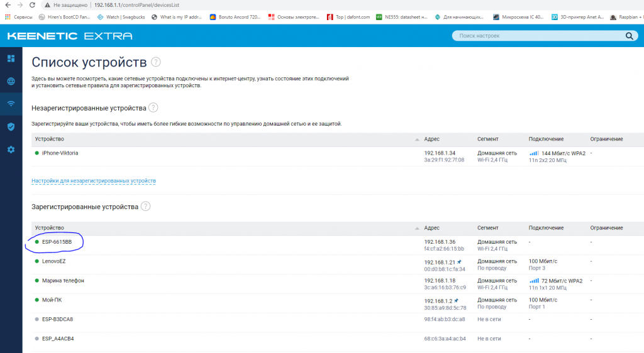The height and width of the screenshot is (353, 644).
Task: Click help icon beside Незарегистрированные устройства
Action: coord(153,108)
